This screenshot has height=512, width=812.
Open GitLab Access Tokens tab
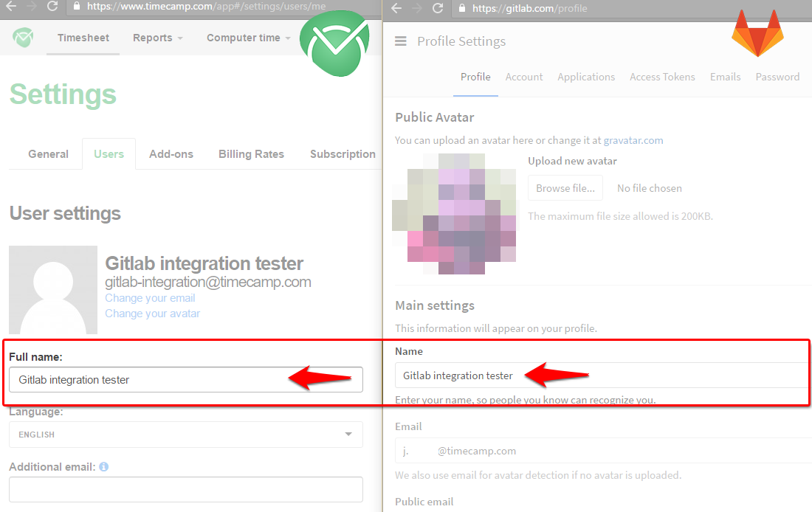point(662,77)
